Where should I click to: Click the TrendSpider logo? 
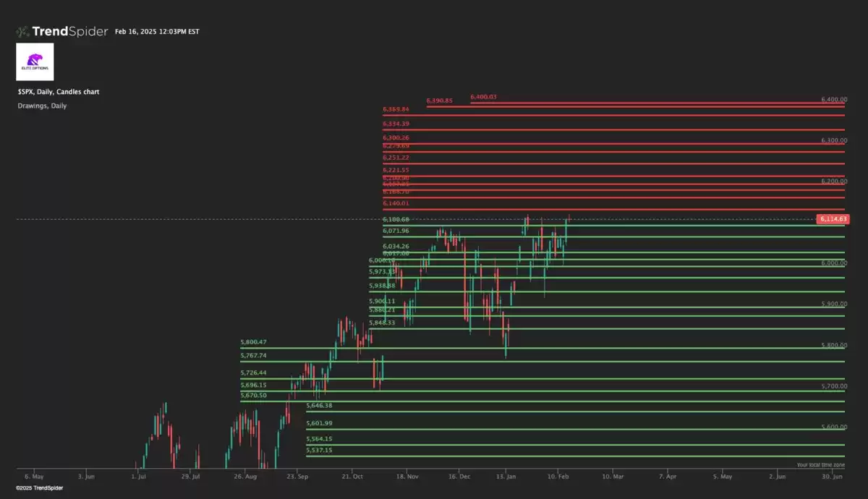[62, 31]
